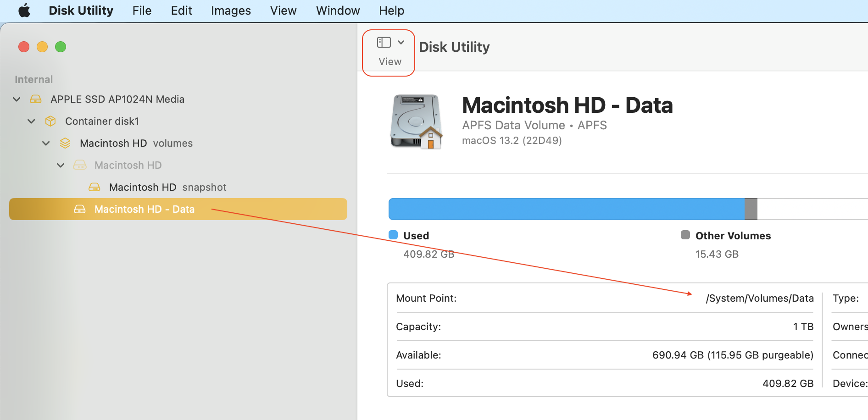Click the large Macintosh HD - Data drive image

pos(416,122)
